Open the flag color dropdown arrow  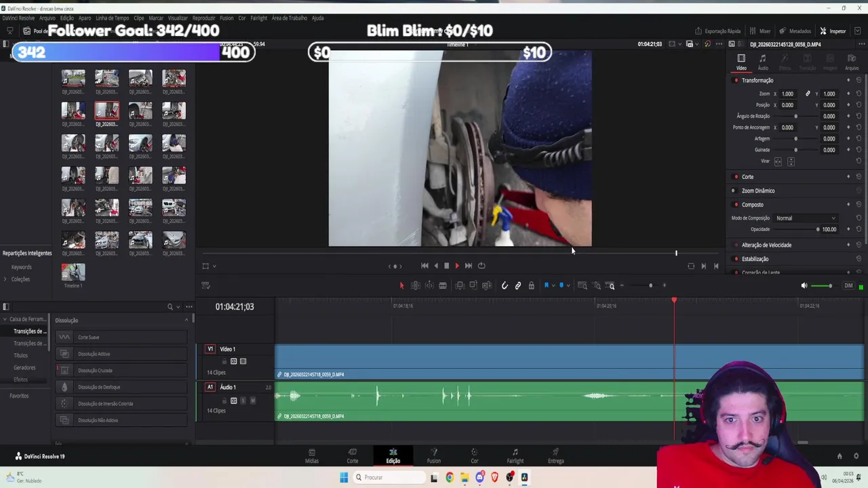[553, 286]
